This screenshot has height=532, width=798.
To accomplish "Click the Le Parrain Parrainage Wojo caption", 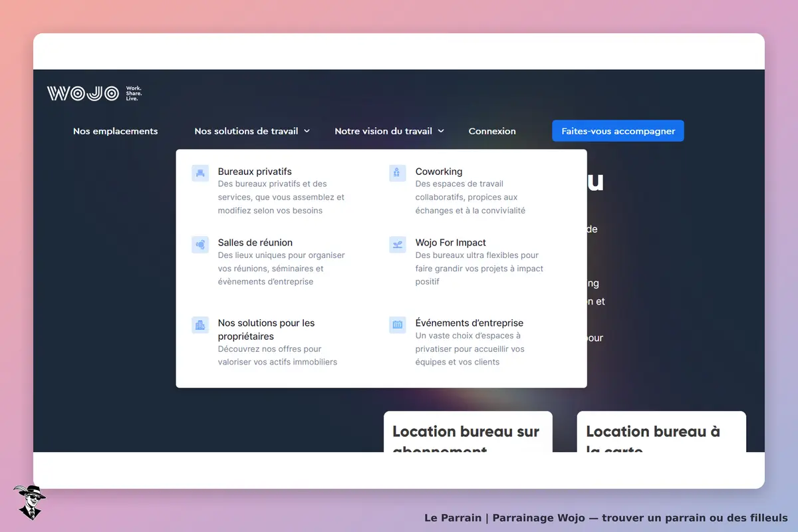I will [x=606, y=517].
